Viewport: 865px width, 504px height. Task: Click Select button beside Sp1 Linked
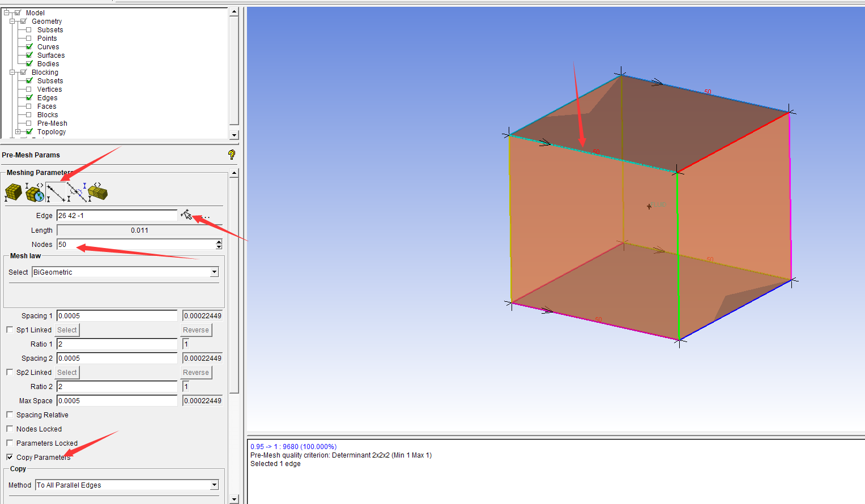point(67,330)
